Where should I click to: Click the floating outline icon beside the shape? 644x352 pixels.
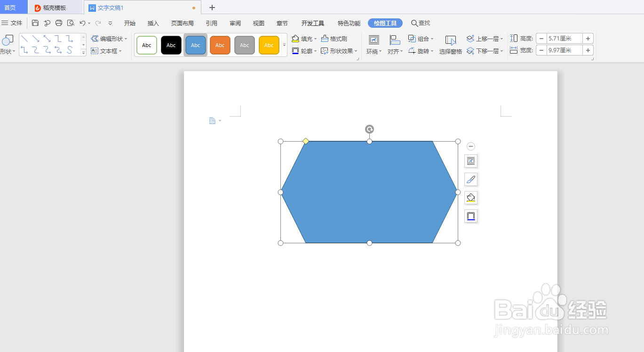[x=471, y=216]
